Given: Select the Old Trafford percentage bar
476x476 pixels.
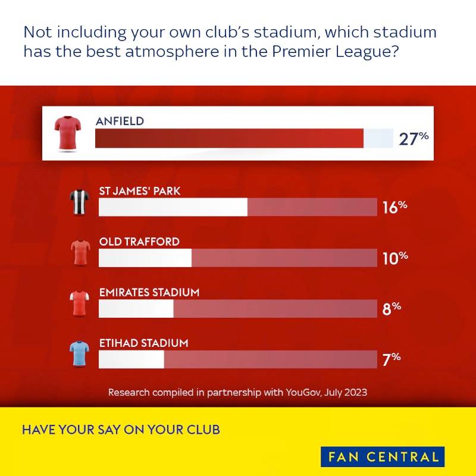Looking at the screenshot, I should coord(237,258).
